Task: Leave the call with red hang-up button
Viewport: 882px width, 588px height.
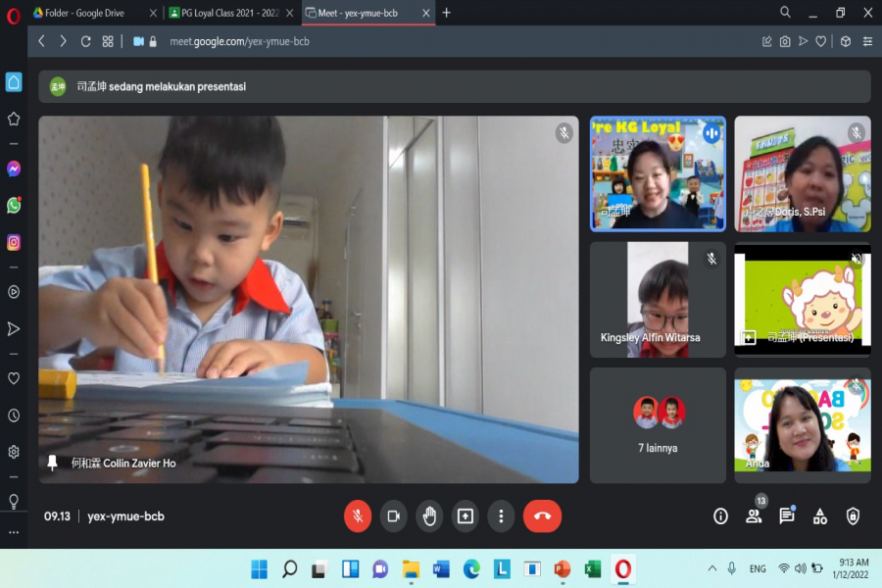Action: tap(542, 516)
